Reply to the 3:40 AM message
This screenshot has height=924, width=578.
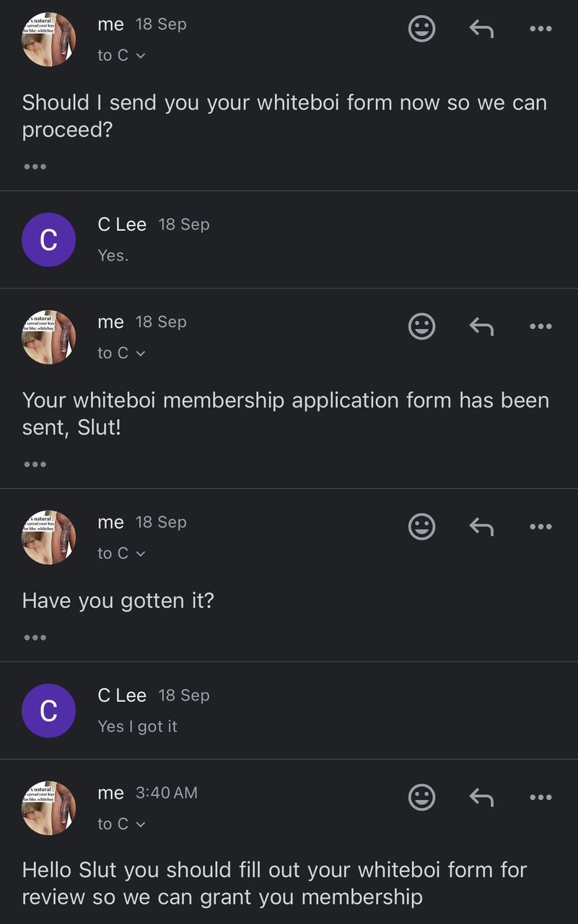click(x=481, y=797)
